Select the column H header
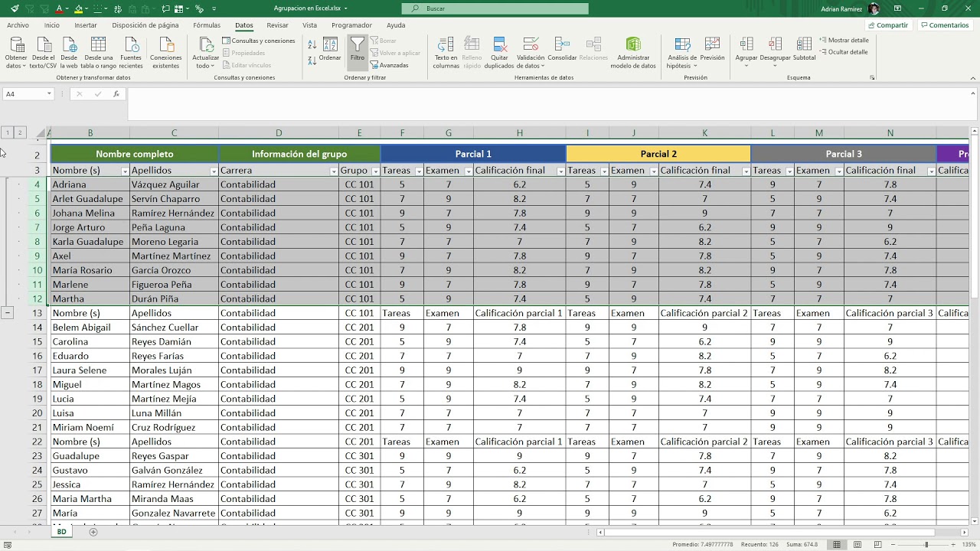 click(x=519, y=133)
